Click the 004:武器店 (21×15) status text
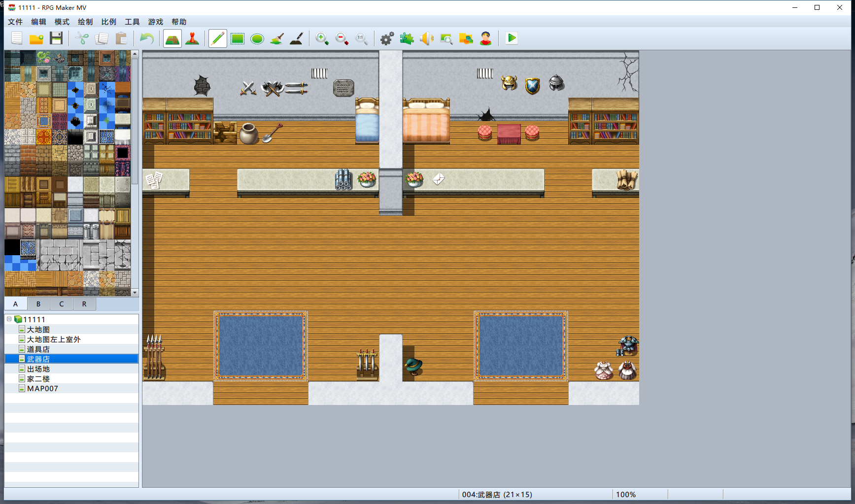The width and height of the screenshot is (855, 504). (x=497, y=495)
